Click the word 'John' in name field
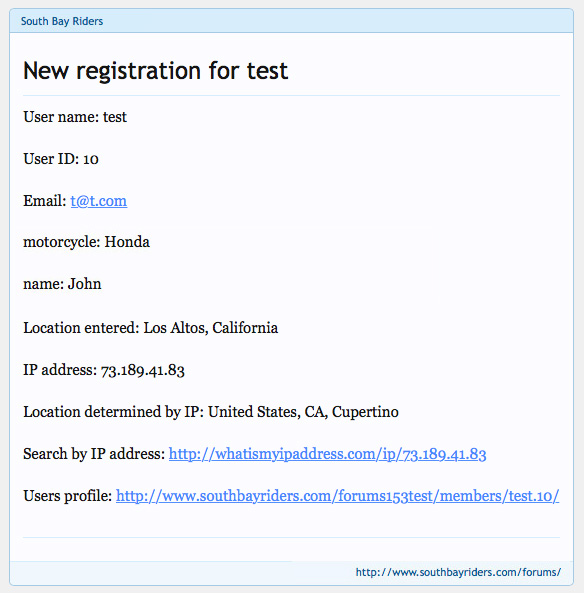The width and height of the screenshot is (584, 593). (x=84, y=284)
